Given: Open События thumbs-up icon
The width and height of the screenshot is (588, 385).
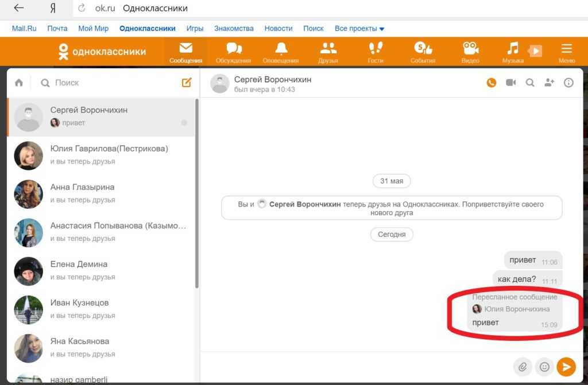Looking at the screenshot, I should click(423, 52).
